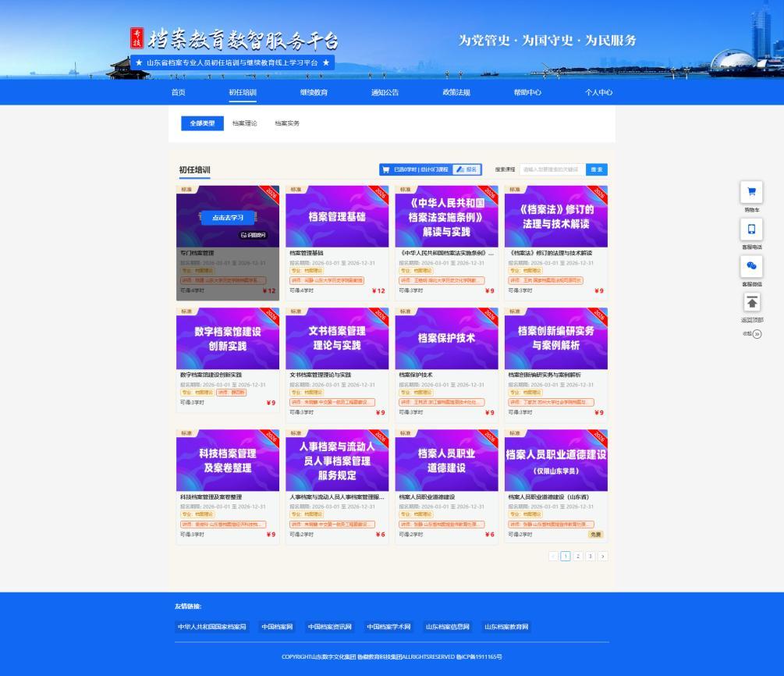Open the 文书档案管理理论与实践 course thumbnail
784x676 pixels.
(337, 339)
